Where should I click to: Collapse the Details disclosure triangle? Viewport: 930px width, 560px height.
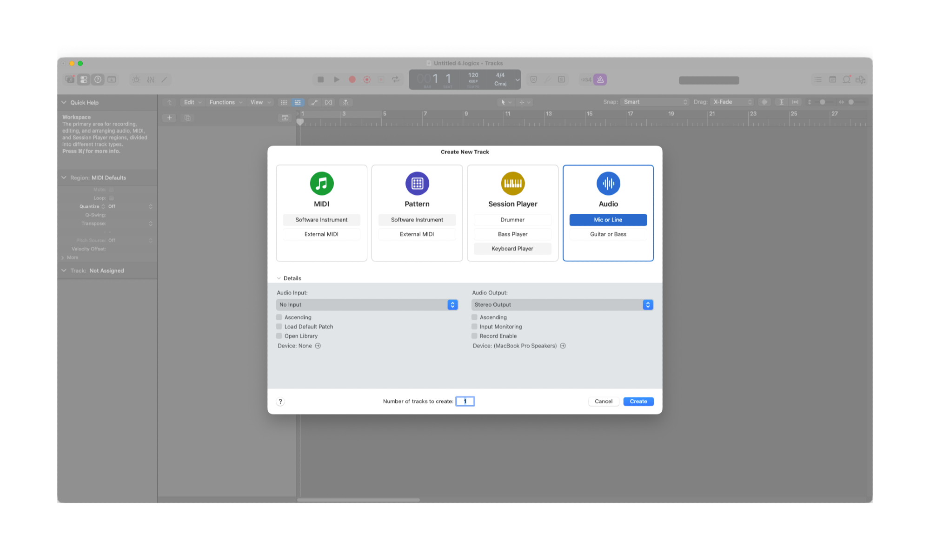[x=279, y=278]
